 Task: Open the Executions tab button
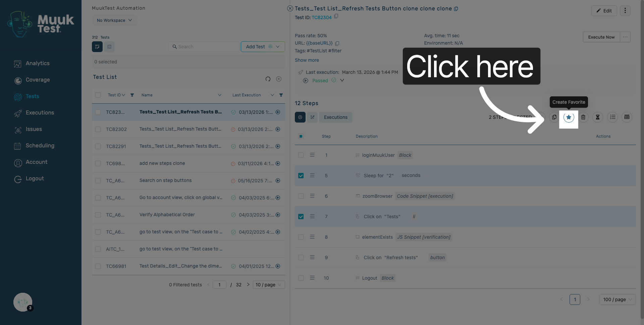pos(336,117)
